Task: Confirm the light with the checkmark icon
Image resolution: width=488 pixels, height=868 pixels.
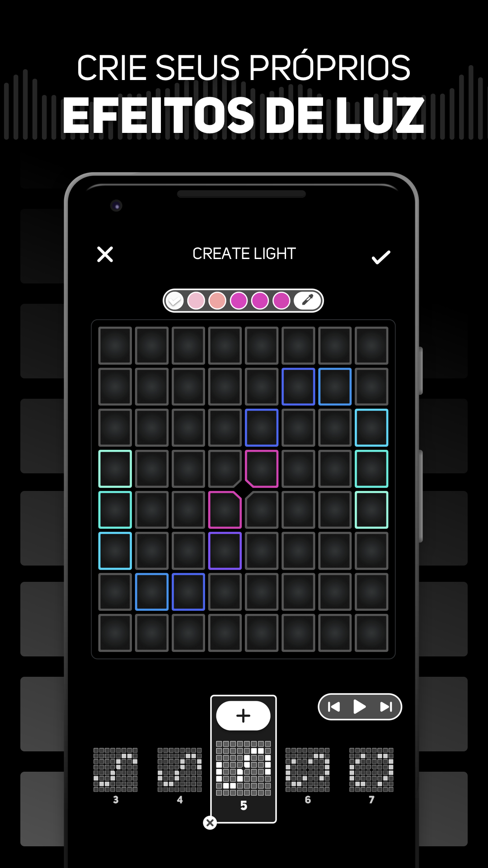Action: pyautogui.click(x=381, y=257)
